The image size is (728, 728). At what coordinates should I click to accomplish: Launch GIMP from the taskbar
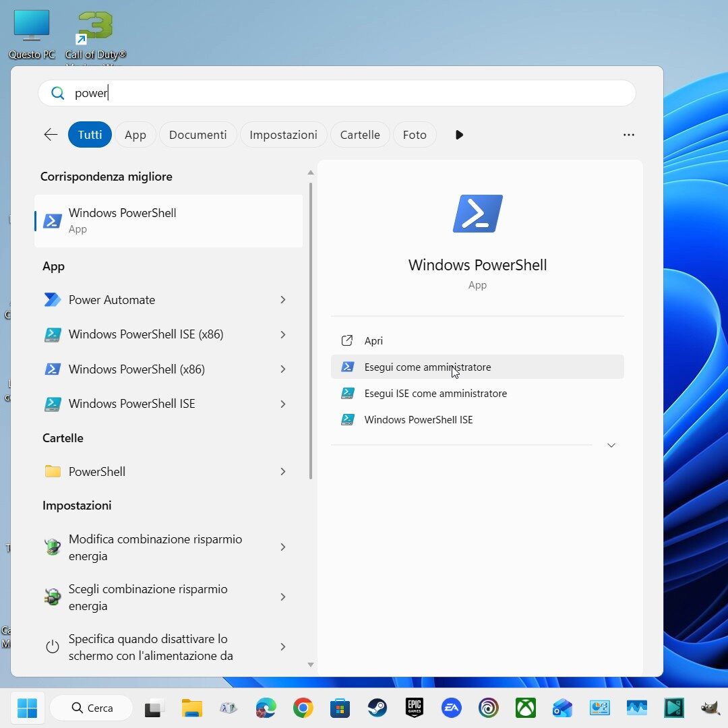click(x=710, y=708)
